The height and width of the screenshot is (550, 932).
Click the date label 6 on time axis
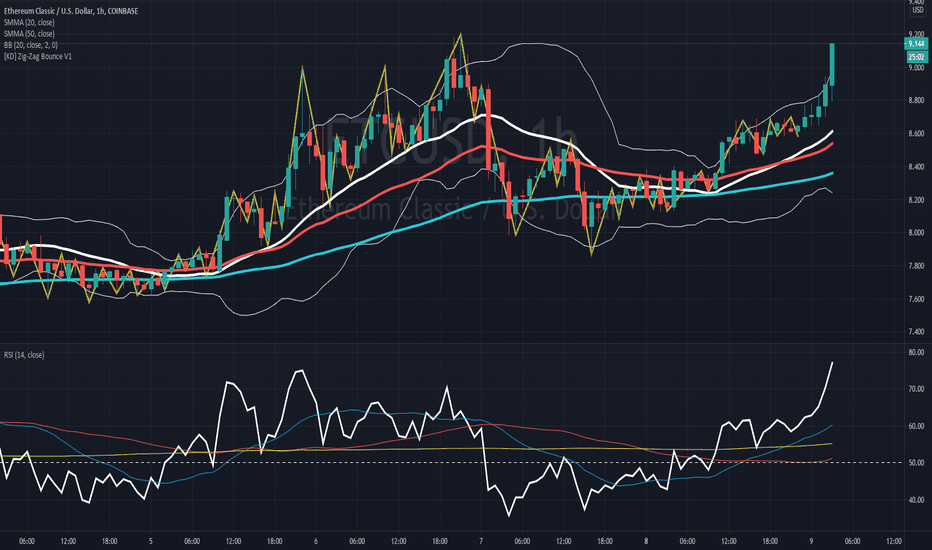click(316, 541)
